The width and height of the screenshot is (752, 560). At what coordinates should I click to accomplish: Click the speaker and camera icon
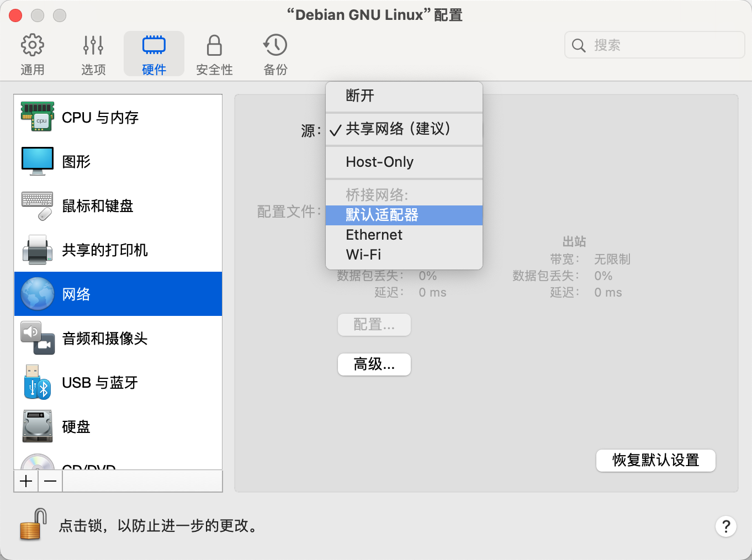pos(38,338)
